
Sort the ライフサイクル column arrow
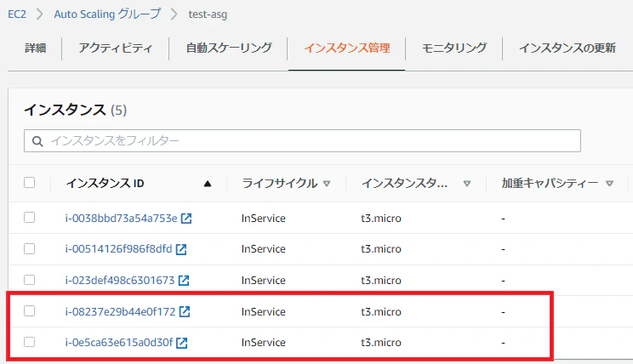tap(327, 184)
